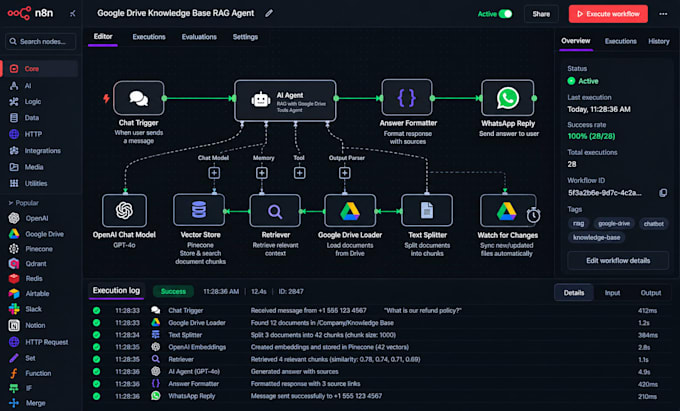Pick the Merge node from list
Viewport: 680px width, 411px height.
27,403
